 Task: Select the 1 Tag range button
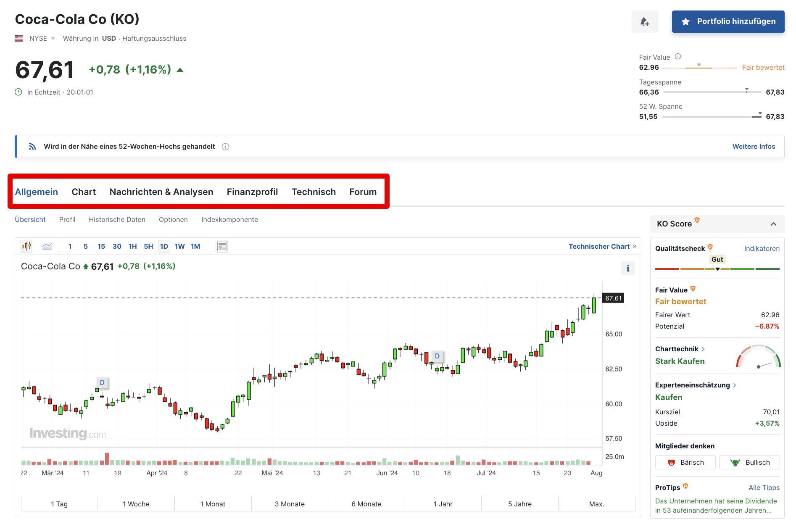[59, 504]
